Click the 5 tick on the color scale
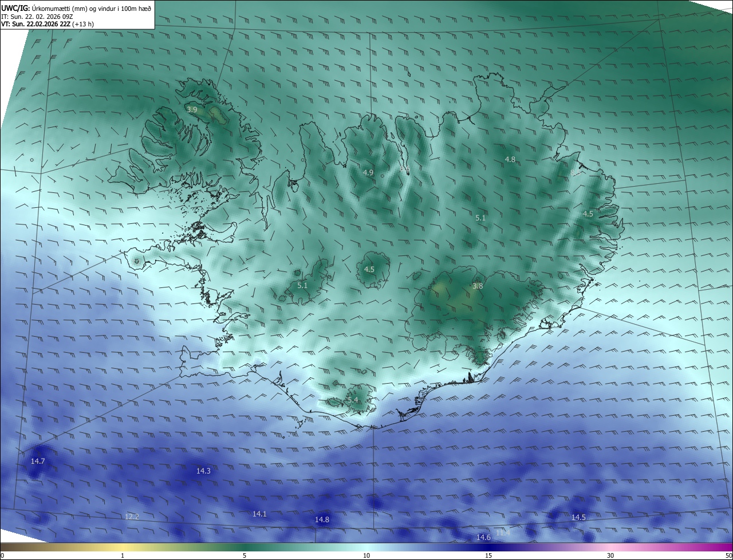Viewport: 733px width, 560px height. click(245, 555)
